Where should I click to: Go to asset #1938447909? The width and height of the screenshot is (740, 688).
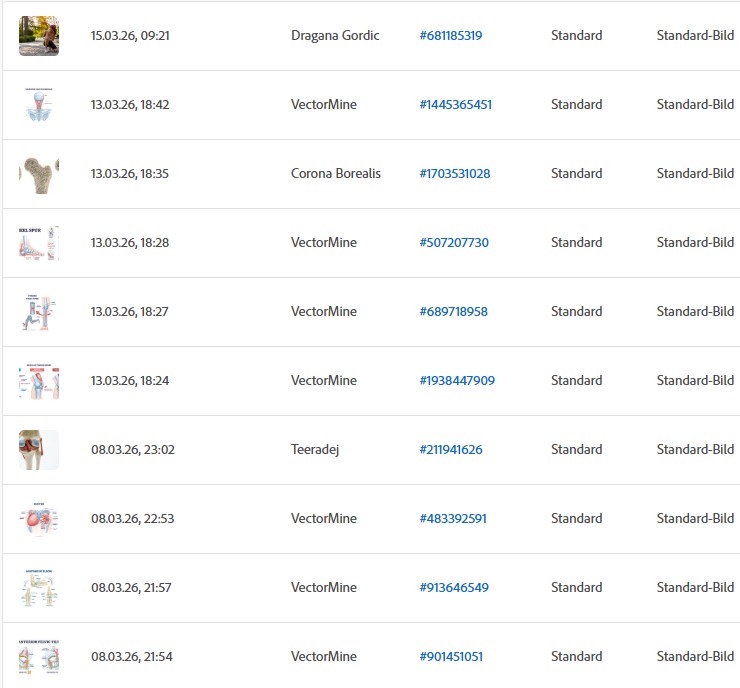[457, 381]
